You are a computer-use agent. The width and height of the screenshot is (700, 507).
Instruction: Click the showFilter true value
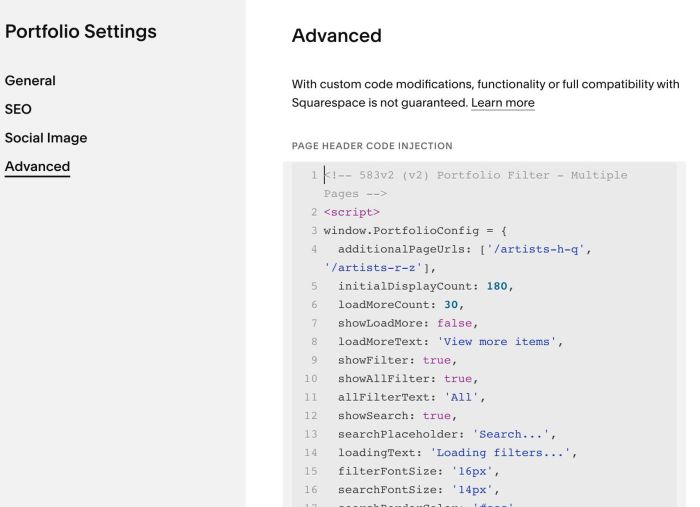tap(437, 361)
